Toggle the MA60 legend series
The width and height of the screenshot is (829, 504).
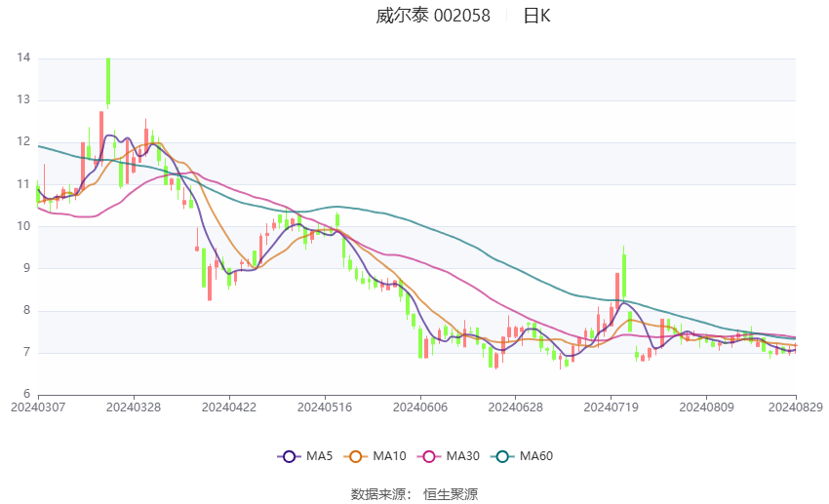point(522,456)
